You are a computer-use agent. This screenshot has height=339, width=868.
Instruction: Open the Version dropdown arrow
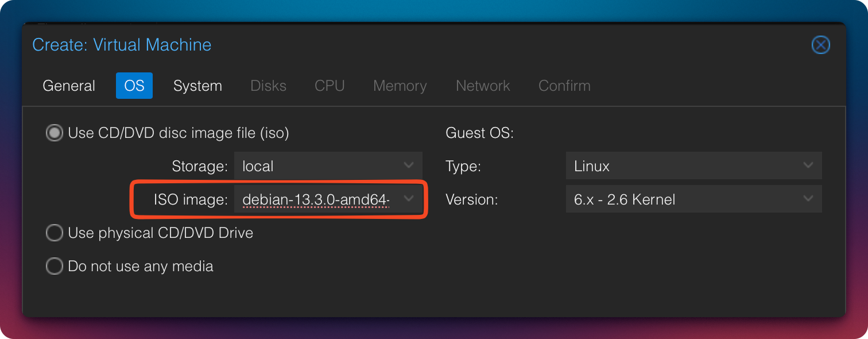point(808,199)
